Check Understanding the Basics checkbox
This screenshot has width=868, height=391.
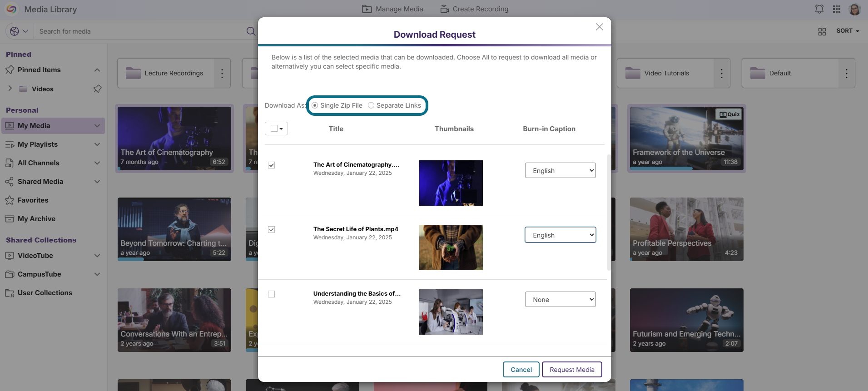271,294
